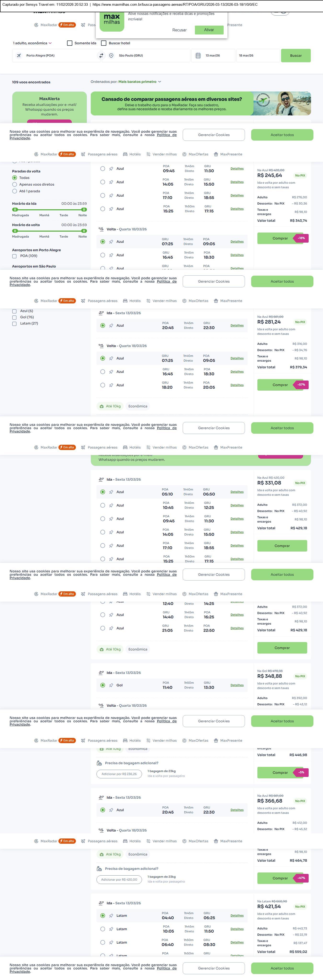Click left handle of Horário da ida slider

(15, 210)
